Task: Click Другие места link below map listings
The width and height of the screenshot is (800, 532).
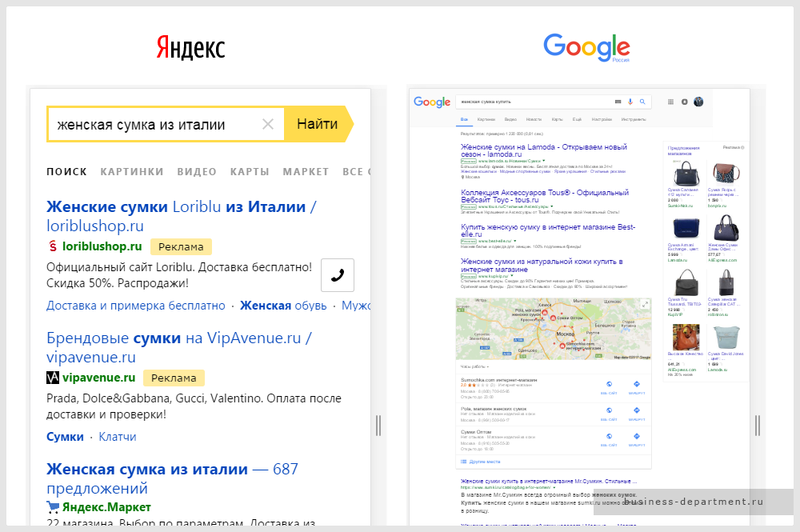Action: click(485, 462)
